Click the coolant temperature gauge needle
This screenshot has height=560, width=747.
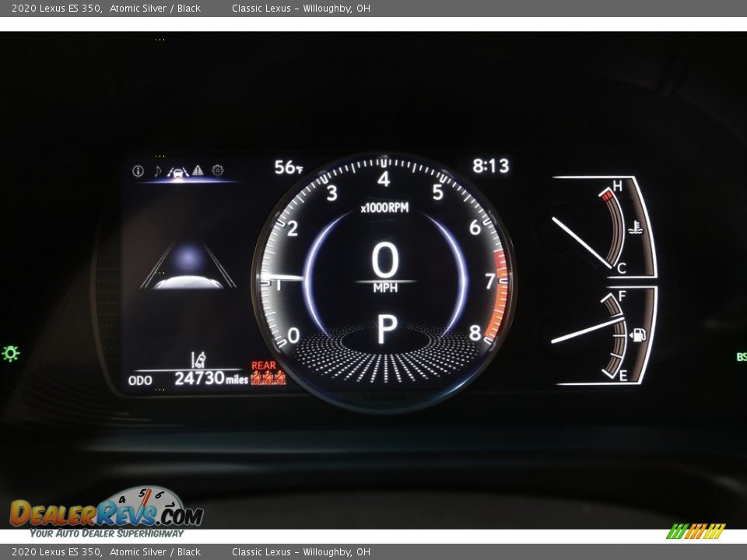(582, 243)
